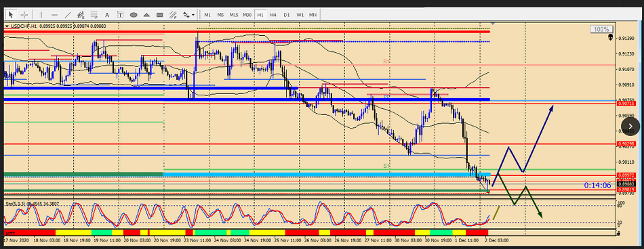Enable the D1 timeframe

pyautogui.click(x=287, y=15)
